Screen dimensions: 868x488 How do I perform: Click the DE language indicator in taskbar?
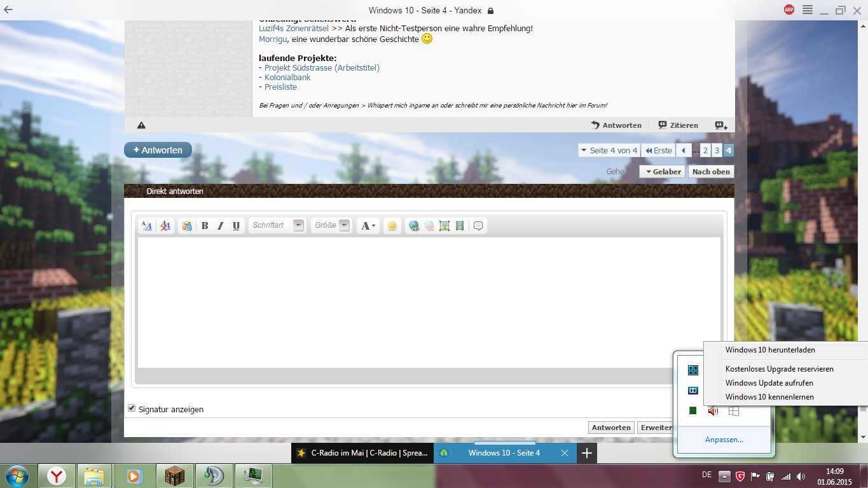tap(707, 475)
